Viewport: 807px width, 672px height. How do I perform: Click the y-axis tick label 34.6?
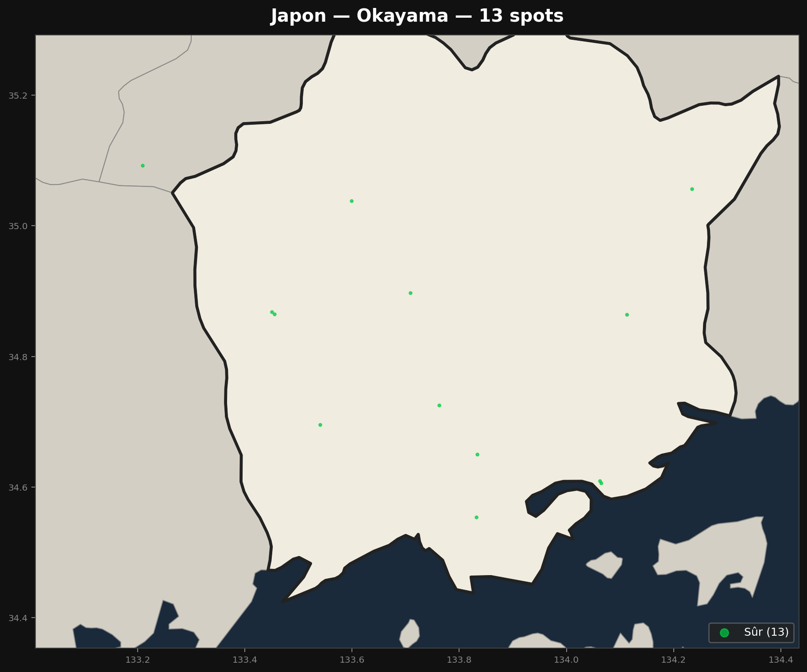(x=18, y=488)
